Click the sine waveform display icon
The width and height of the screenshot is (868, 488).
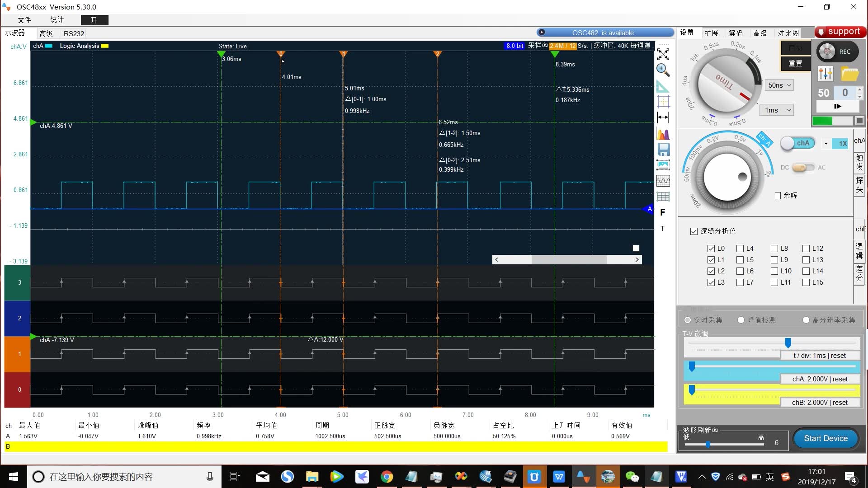pyautogui.click(x=663, y=181)
